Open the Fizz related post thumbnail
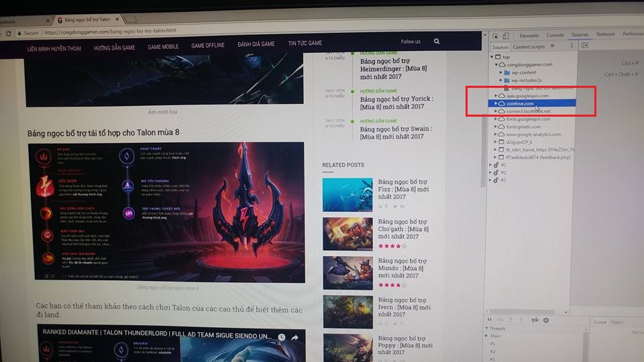The image size is (644, 362). [x=347, y=194]
